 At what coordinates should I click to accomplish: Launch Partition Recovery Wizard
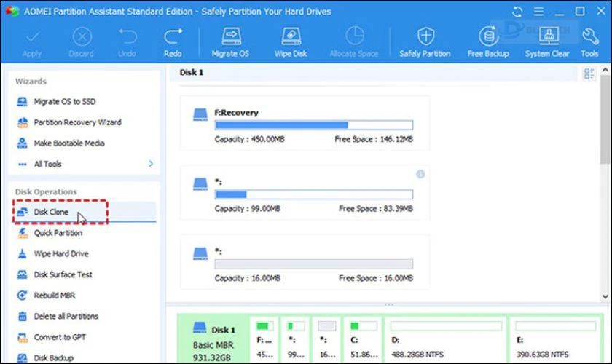[x=69, y=122]
